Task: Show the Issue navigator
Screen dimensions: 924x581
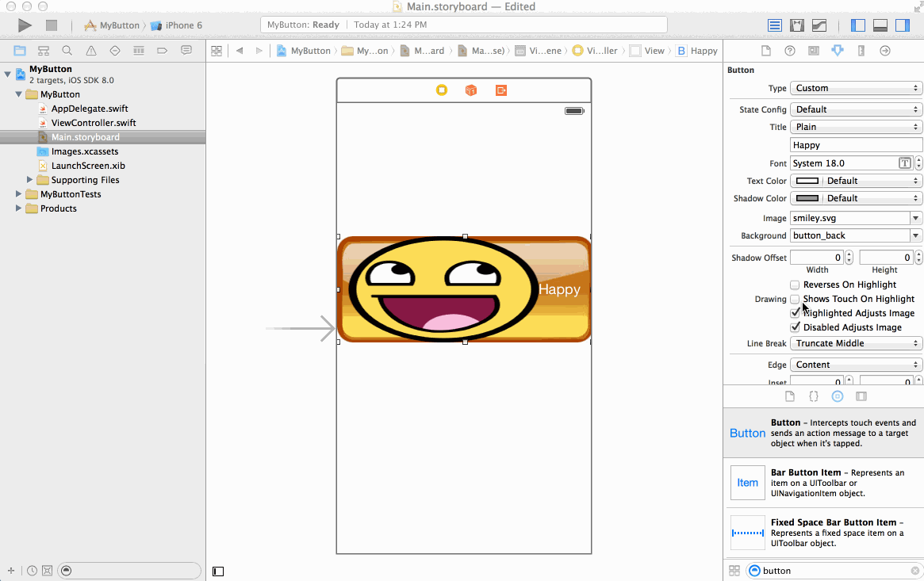Action: tap(91, 51)
